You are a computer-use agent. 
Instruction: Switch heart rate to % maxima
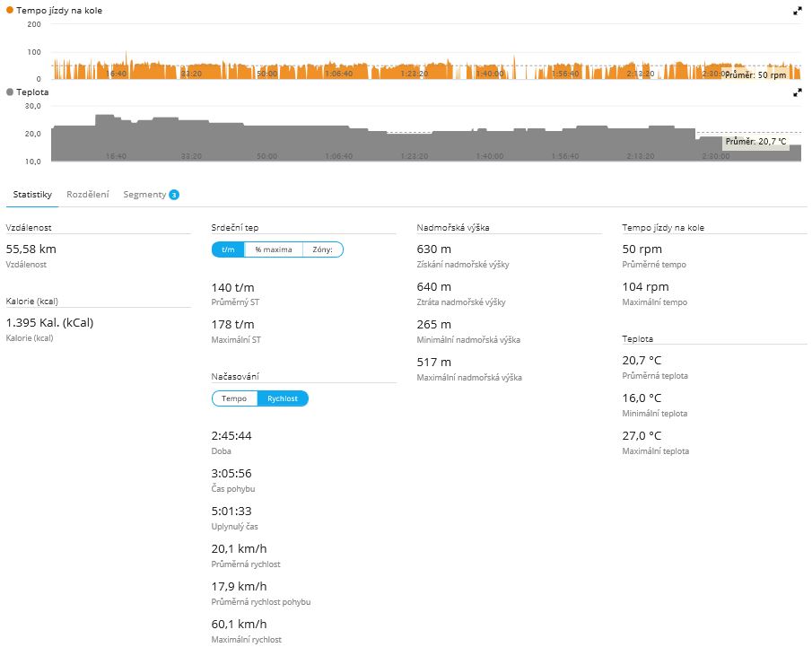point(273,250)
